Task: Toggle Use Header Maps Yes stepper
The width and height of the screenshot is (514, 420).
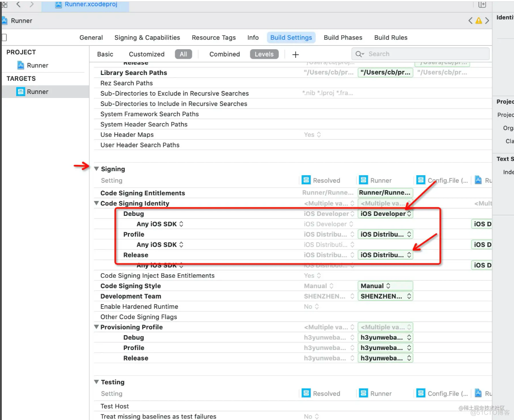Action: 318,135
